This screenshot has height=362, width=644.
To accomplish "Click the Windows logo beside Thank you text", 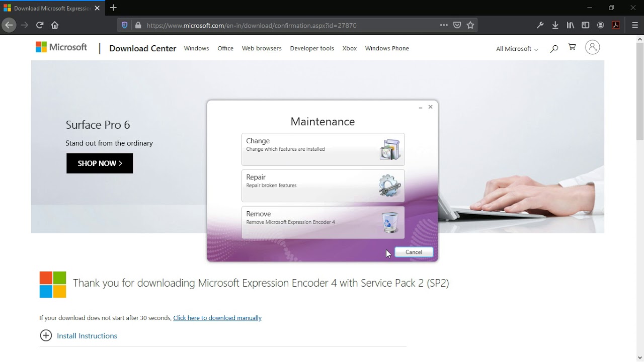I will point(53,285).
